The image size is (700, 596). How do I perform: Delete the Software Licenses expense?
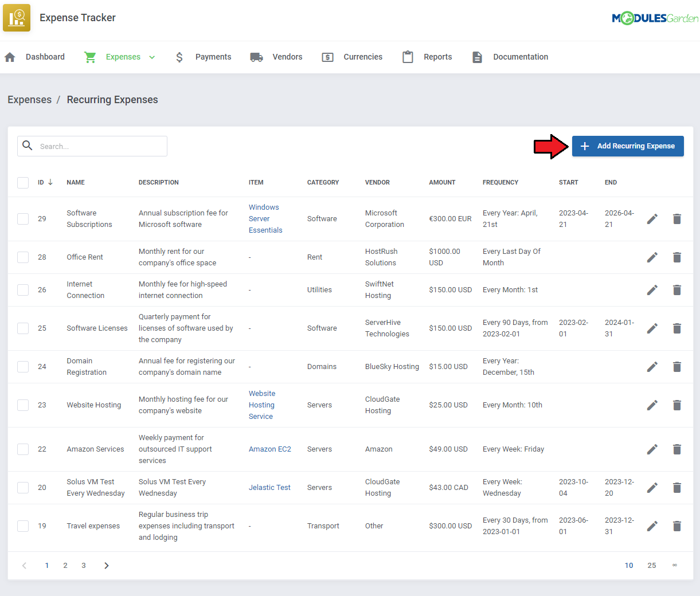677,328
